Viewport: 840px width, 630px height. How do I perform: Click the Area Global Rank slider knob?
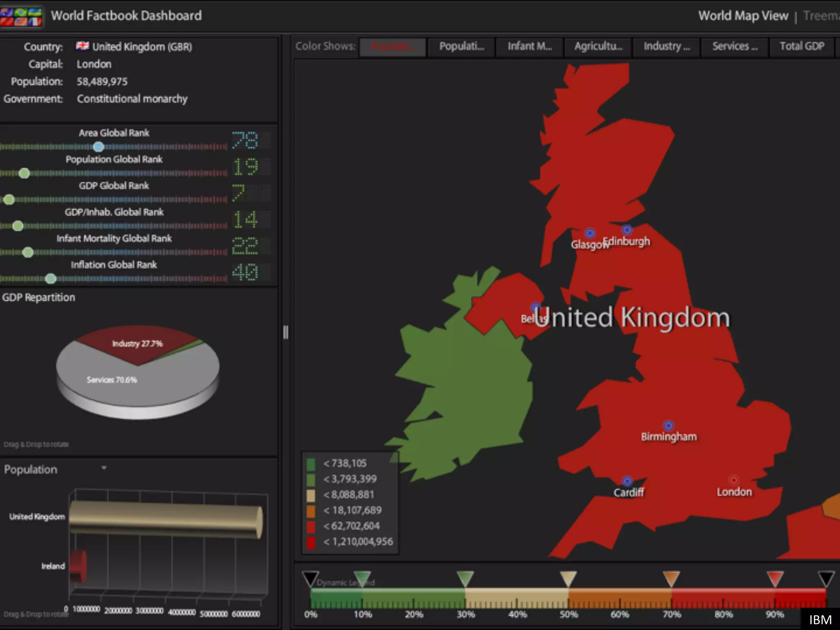pyautogui.click(x=98, y=146)
